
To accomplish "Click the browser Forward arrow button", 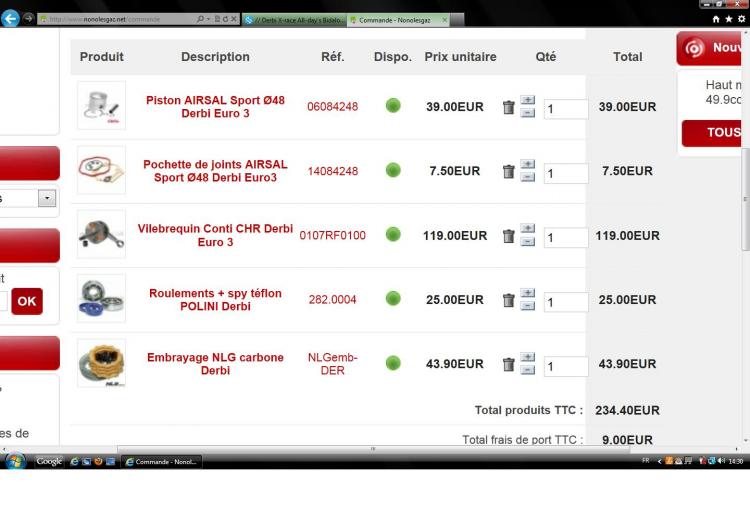I will tap(28, 18).
